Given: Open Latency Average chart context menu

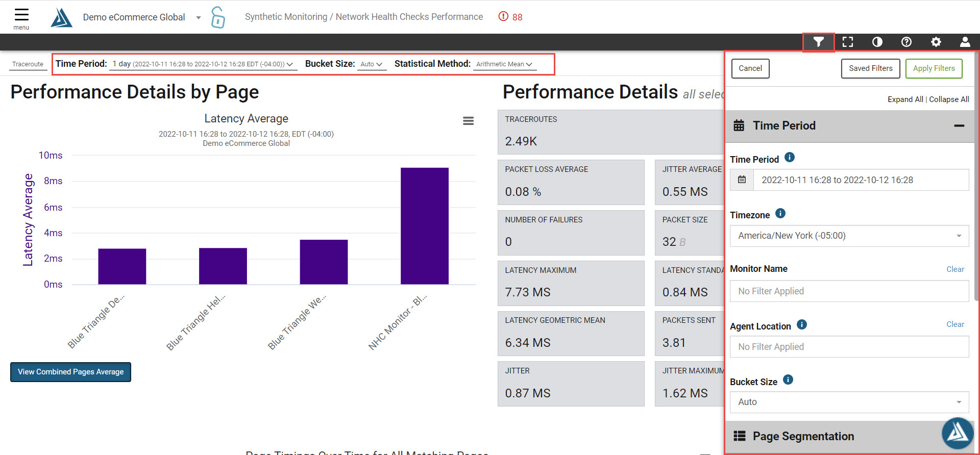Looking at the screenshot, I should click(x=469, y=121).
